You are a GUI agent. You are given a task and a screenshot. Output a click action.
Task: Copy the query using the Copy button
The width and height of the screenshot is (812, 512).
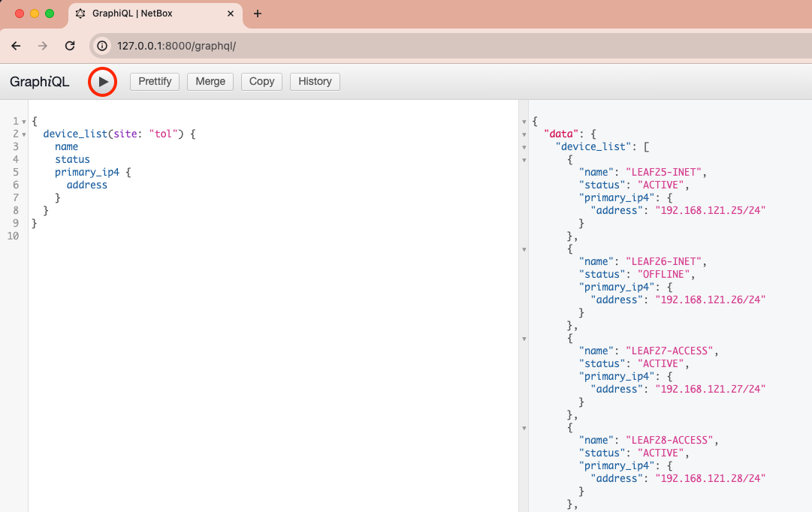tap(261, 82)
